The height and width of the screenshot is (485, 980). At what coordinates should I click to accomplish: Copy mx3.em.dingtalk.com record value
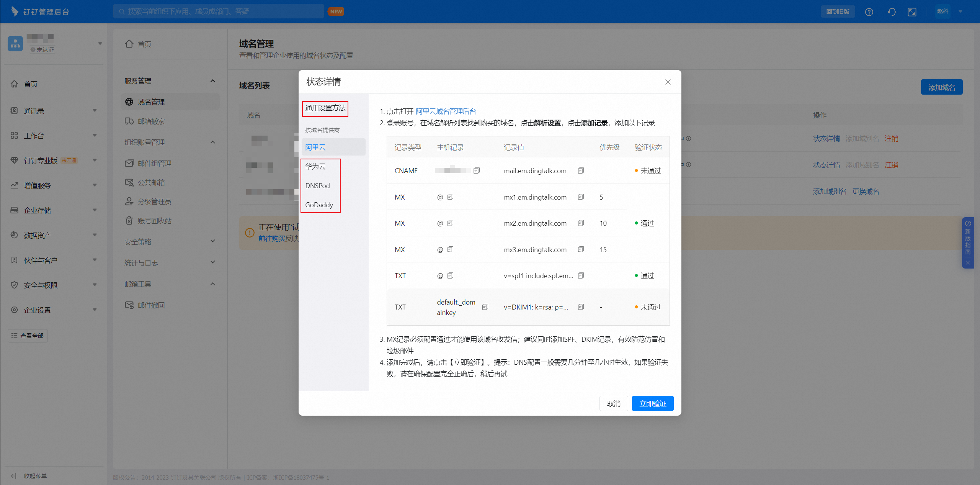581,249
